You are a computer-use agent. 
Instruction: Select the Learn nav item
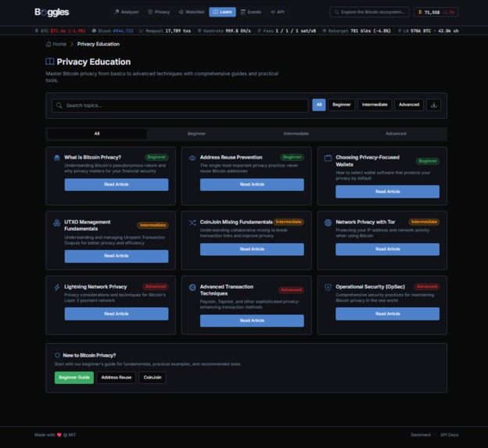point(222,13)
